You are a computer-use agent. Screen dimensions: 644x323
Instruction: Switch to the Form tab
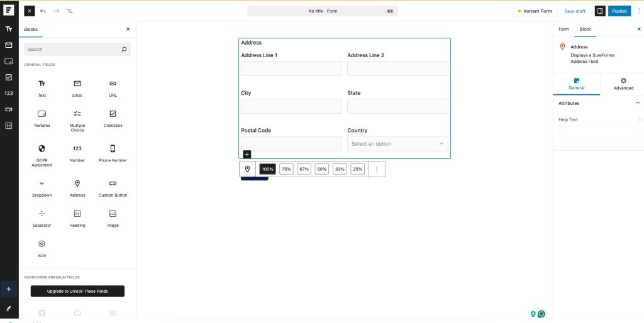click(x=563, y=29)
